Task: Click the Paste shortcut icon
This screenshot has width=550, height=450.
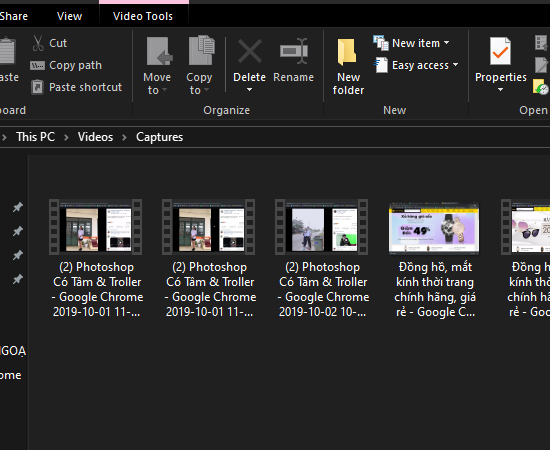Action: pos(37,87)
